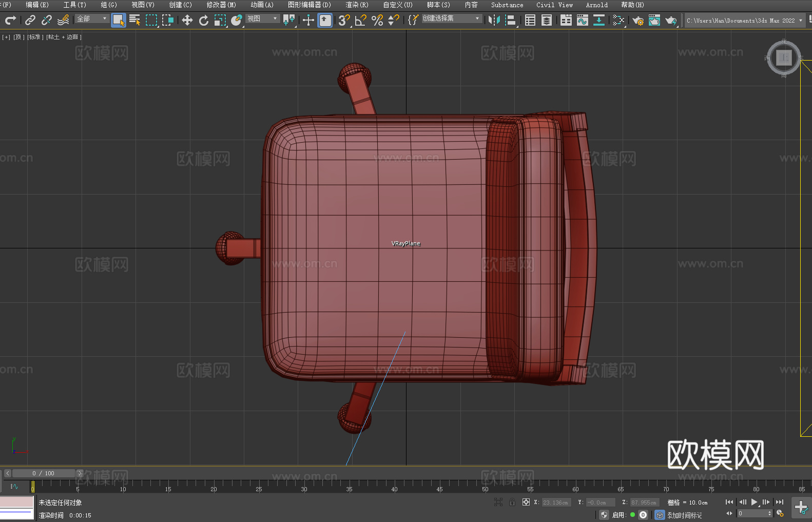Open Substance menu
The width and height of the screenshot is (812, 522).
pos(507,5)
